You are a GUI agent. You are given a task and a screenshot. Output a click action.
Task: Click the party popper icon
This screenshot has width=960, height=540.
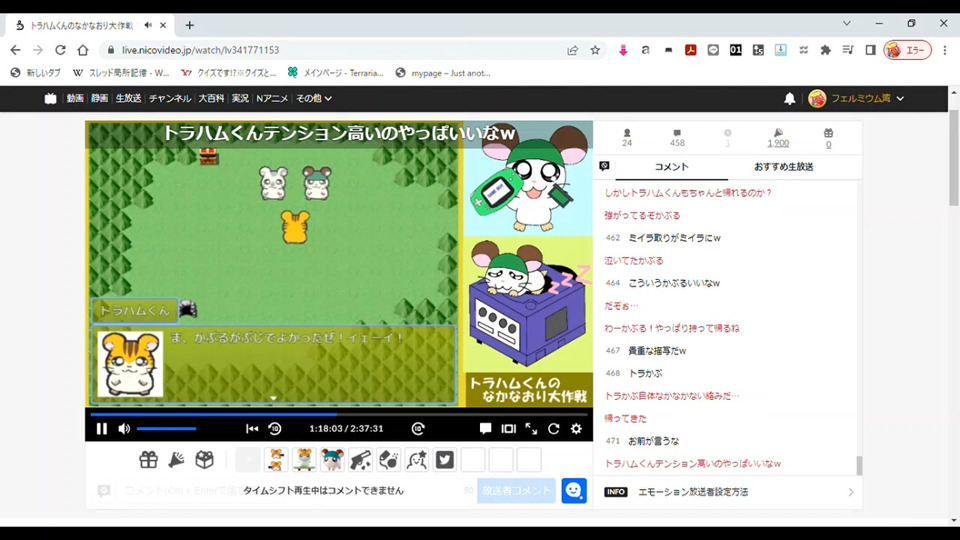[177, 460]
